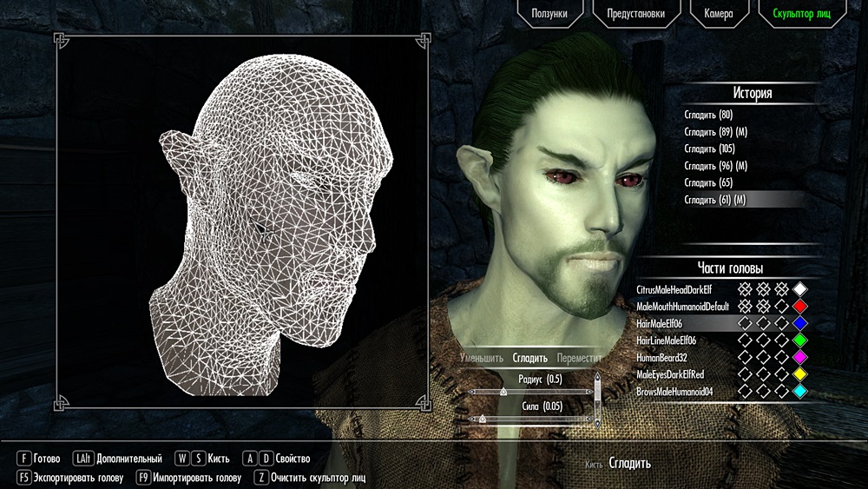
Task: Toggle third diamond of CitrusMaleHeadDarkElf row
Action: tap(782, 289)
